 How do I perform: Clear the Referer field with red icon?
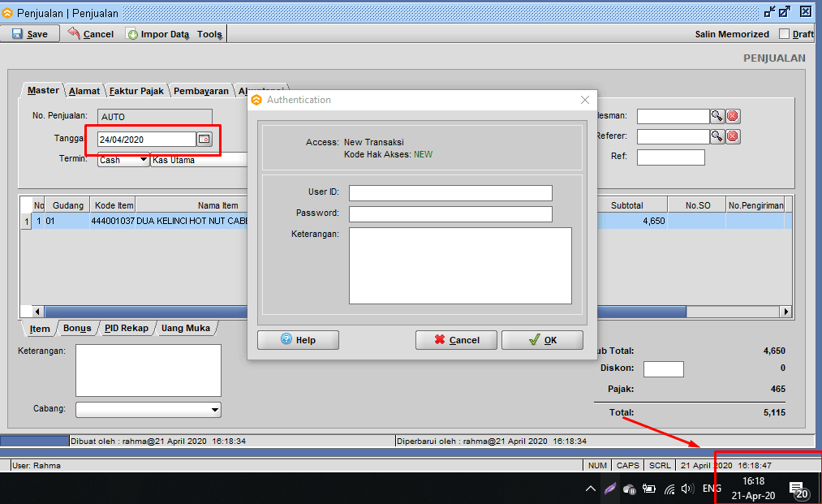733,136
